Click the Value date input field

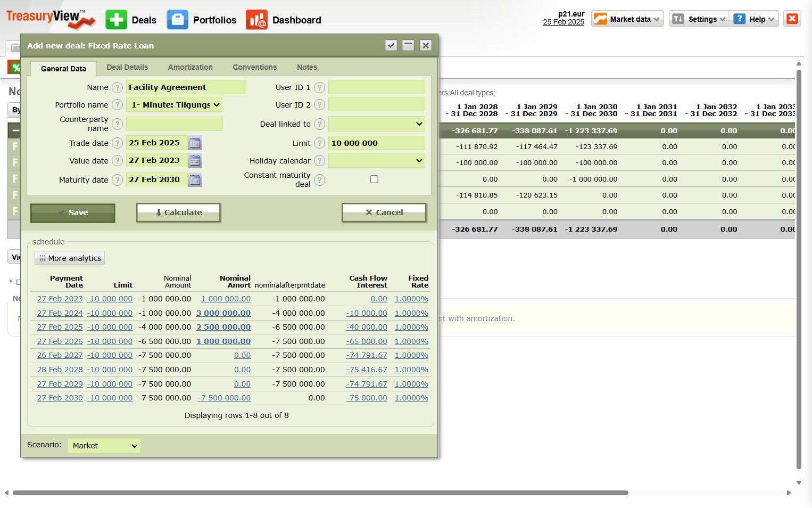tap(156, 160)
